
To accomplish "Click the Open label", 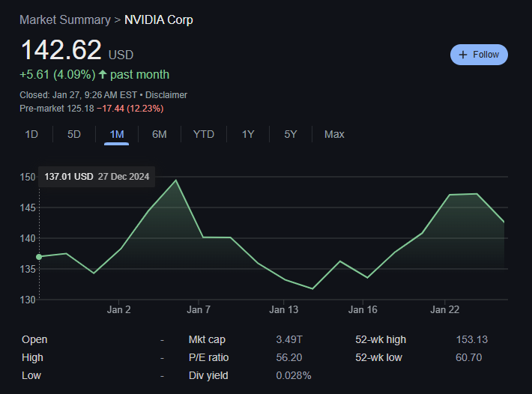I will click(x=34, y=340).
